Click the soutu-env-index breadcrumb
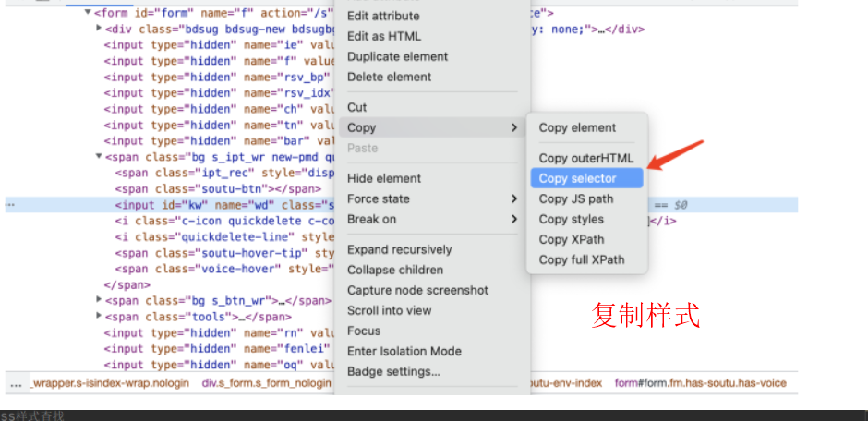The width and height of the screenshot is (868, 421). pos(566,383)
